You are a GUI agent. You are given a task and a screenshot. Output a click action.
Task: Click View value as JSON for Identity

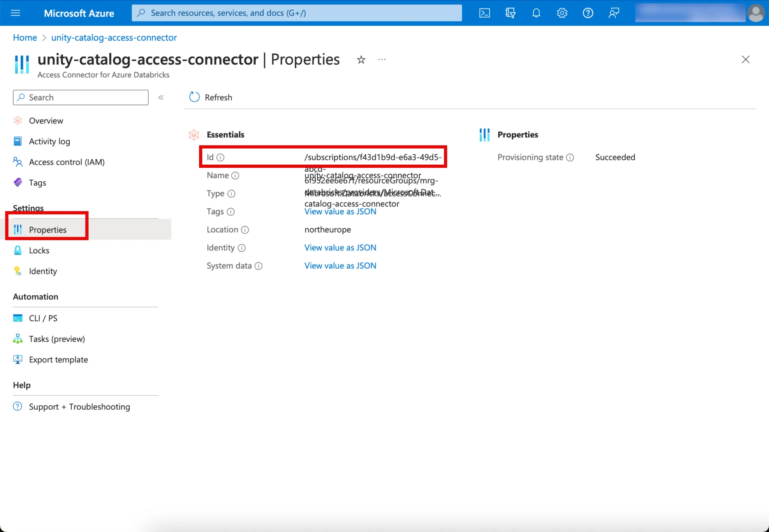coord(340,248)
